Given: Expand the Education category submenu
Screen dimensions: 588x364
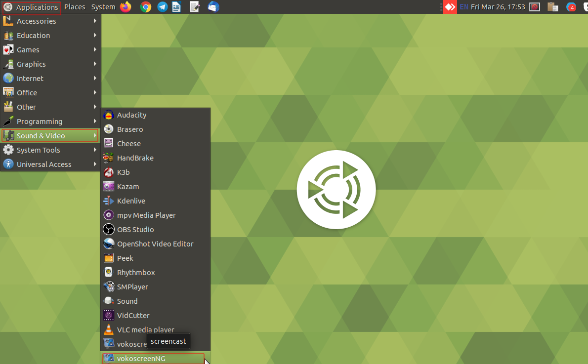Looking at the screenshot, I should tap(50, 35).
